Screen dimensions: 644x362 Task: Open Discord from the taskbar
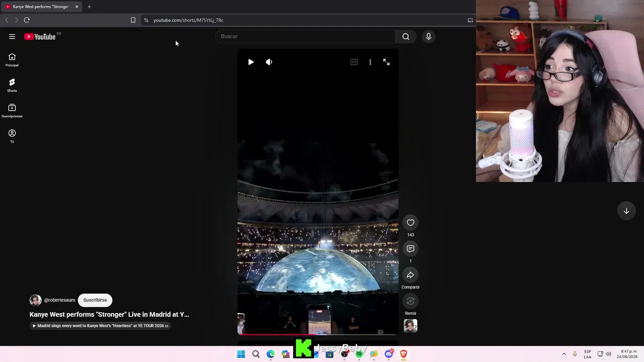point(388,354)
